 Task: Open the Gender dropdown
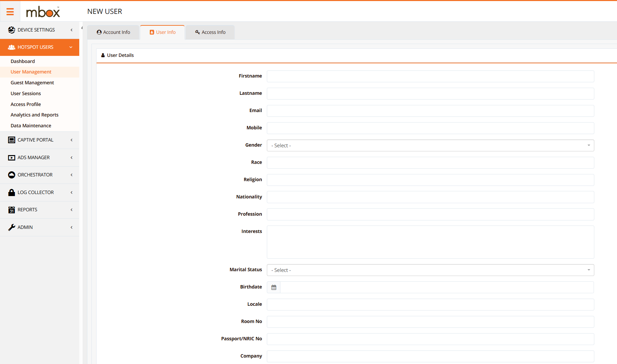point(430,146)
